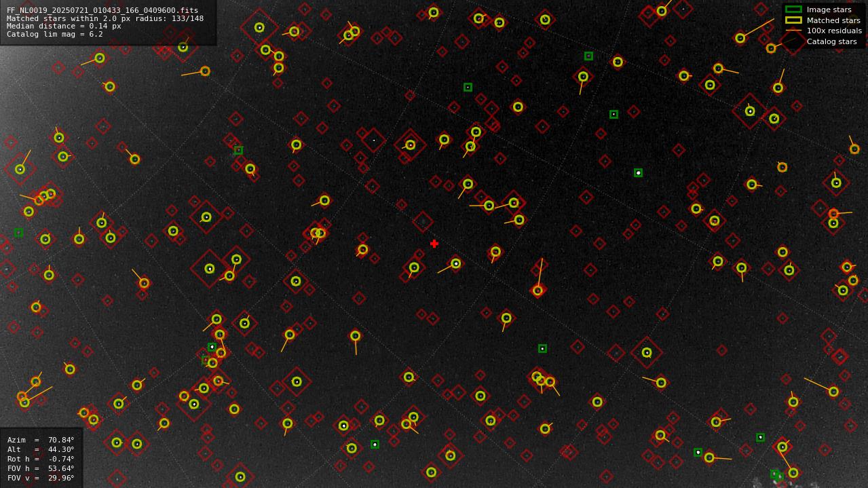The image size is (868, 488).
Task: Click the FF_NL0019_20250721_010433_166_0409600.fits filename text
Action: coord(102,10)
